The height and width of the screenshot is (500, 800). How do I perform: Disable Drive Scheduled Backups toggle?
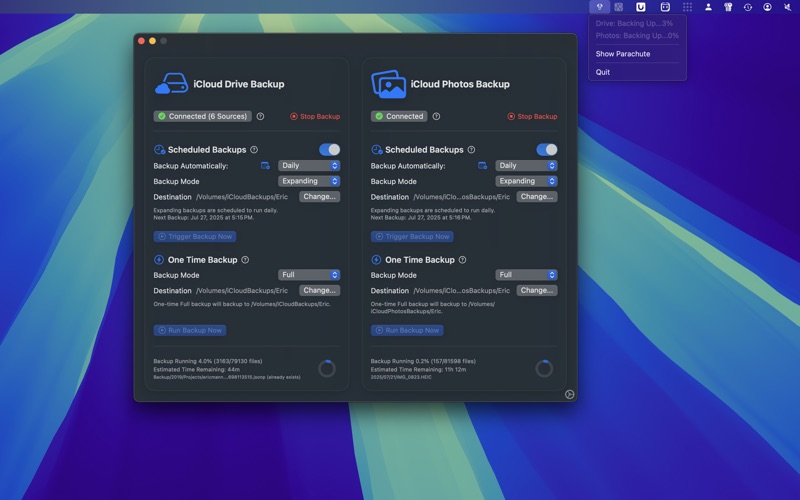330,149
